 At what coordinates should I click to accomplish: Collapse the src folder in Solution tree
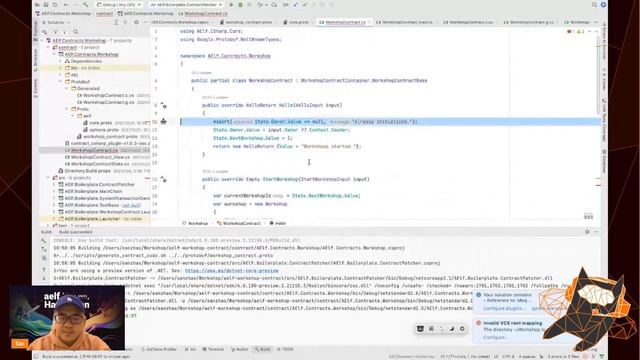[48, 178]
